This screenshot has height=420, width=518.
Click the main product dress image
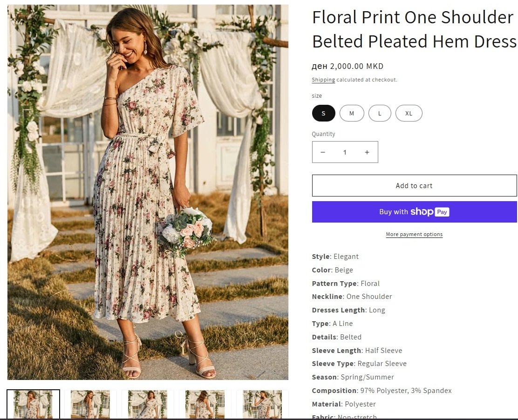click(x=148, y=192)
